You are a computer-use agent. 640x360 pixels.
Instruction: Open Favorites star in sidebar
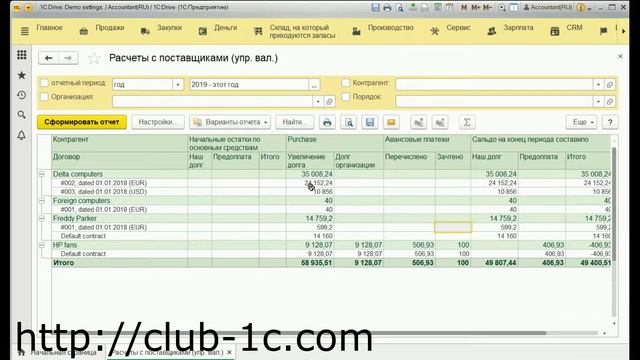22,75
